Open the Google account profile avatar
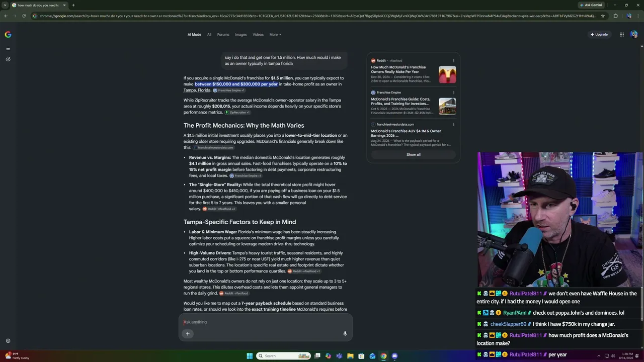 click(x=634, y=35)
